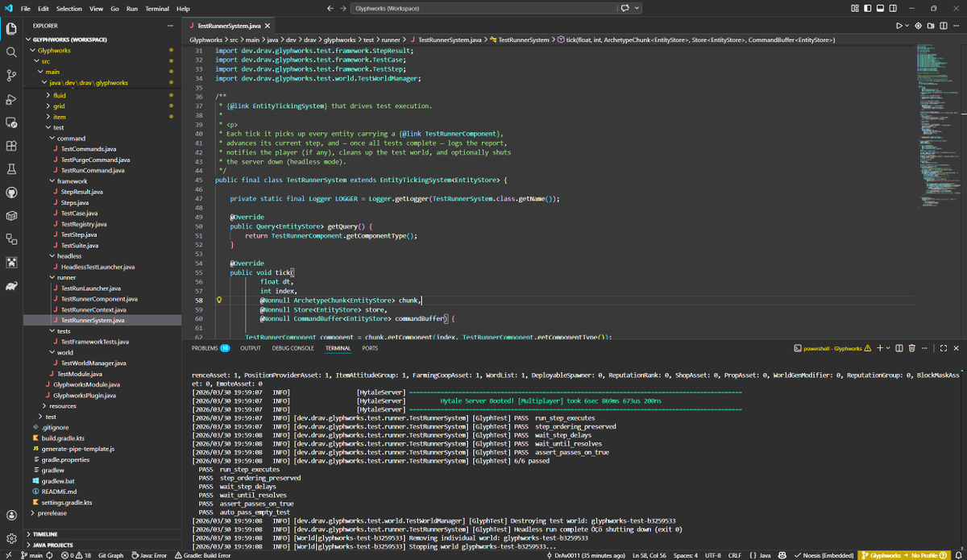The image size is (967, 560).
Task: Click the main branch status item
Action: pyautogui.click(x=34, y=555)
